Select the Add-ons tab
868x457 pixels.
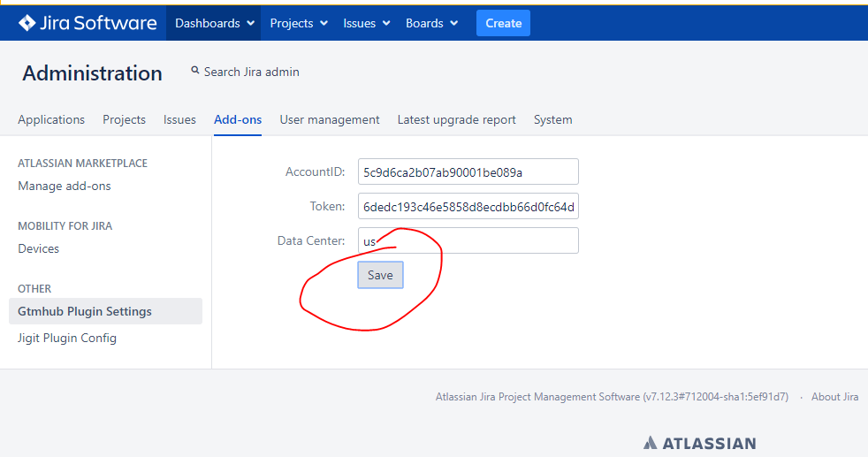pyautogui.click(x=238, y=119)
